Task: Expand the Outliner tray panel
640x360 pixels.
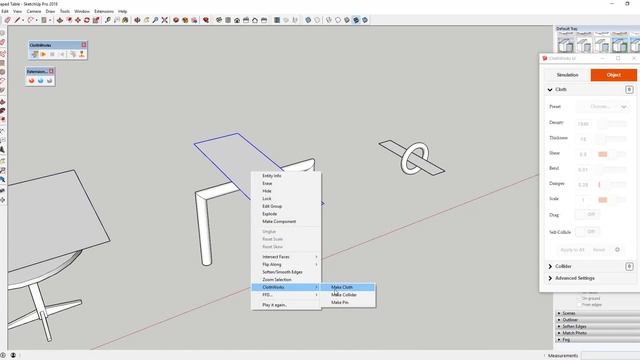Action: click(x=598, y=320)
